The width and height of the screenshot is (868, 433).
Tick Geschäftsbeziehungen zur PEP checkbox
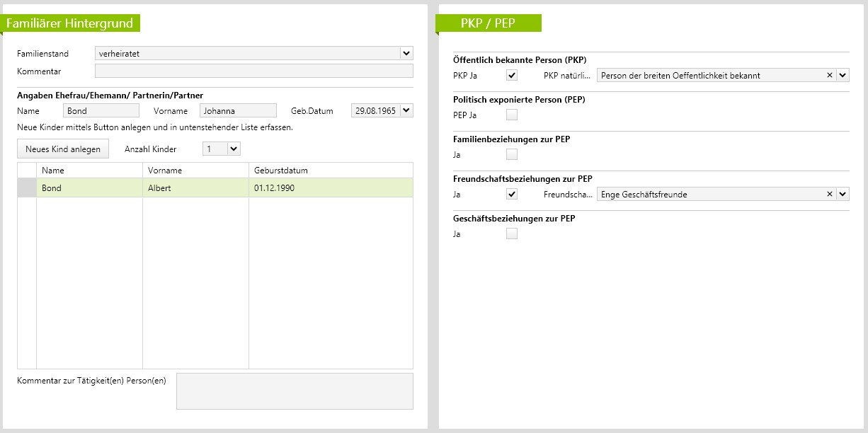coord(512,233)
